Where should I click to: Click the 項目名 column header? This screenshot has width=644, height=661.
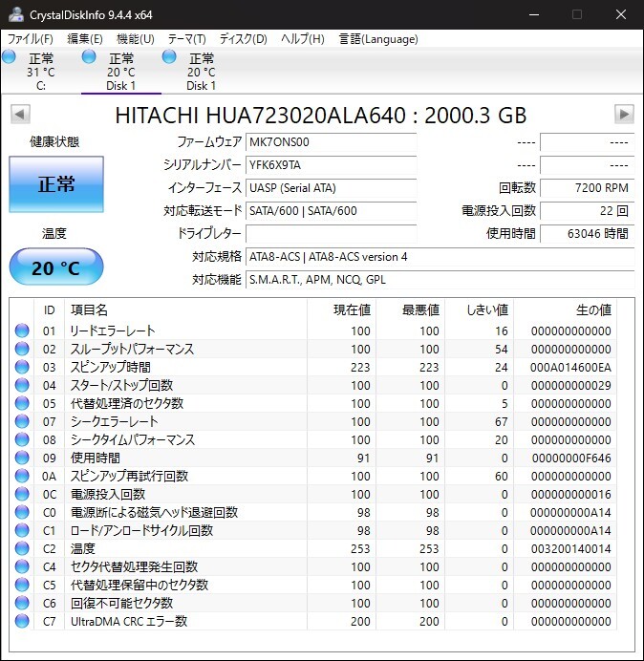click(185, 310)
